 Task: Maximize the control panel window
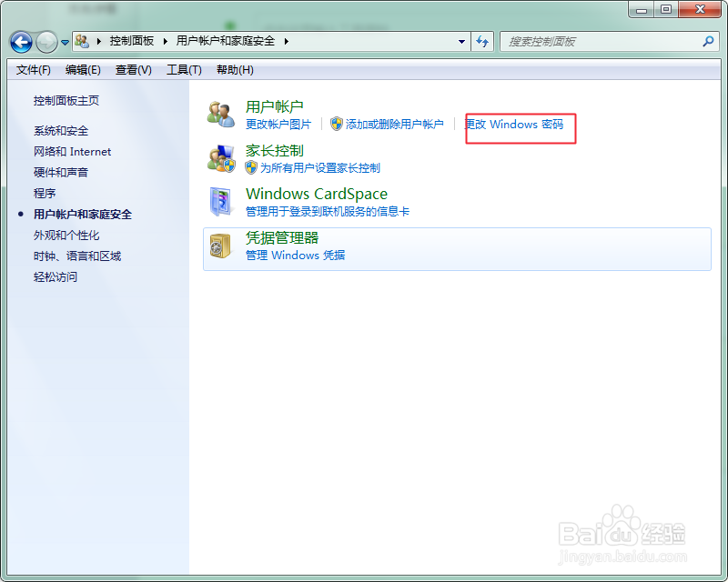click(666, 9)
